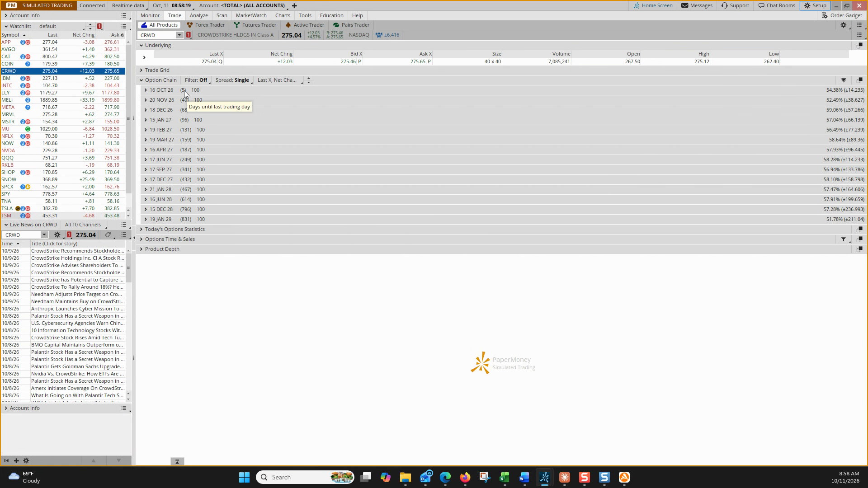The width and height of the screenshot is (868, 488).
Task: Open the Watchlist gadget actions menu
Action: tap(123, 26)
